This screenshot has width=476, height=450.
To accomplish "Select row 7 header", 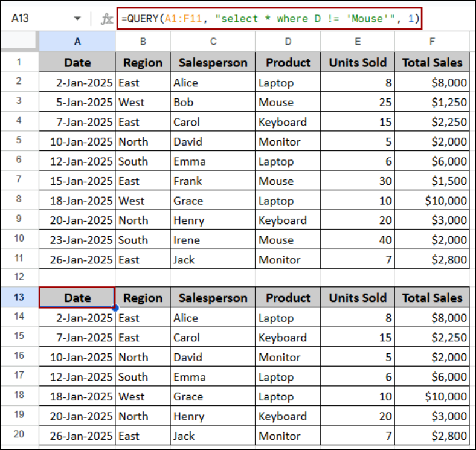I will pyautogui.click(x=19, y=179).
